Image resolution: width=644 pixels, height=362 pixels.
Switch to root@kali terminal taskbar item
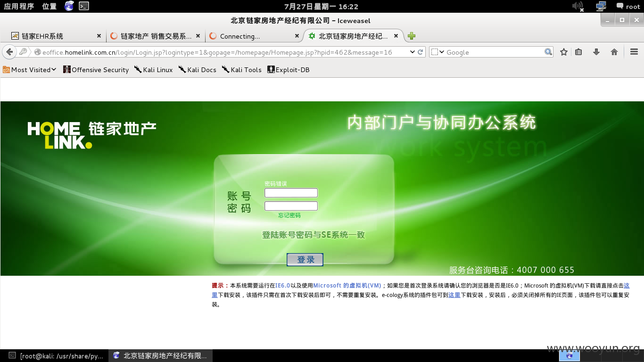[56, 356]
